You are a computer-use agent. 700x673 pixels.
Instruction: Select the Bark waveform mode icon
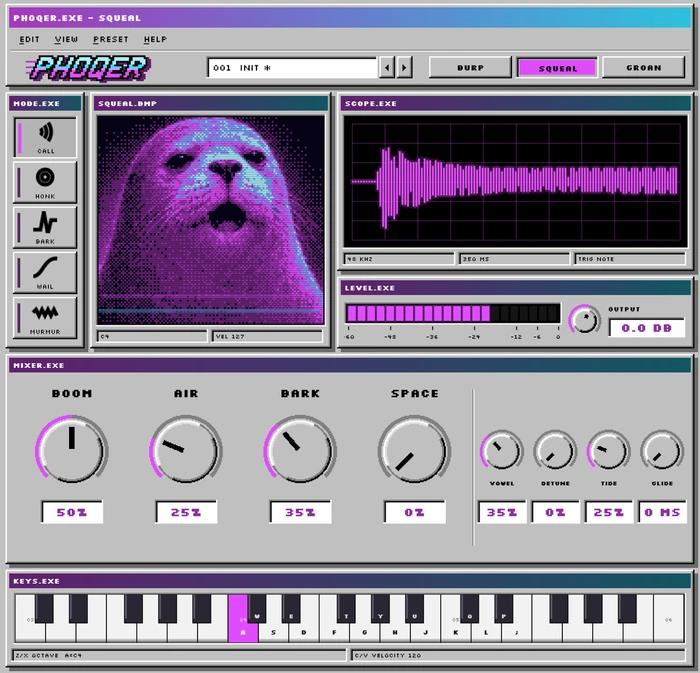point(45,227)
